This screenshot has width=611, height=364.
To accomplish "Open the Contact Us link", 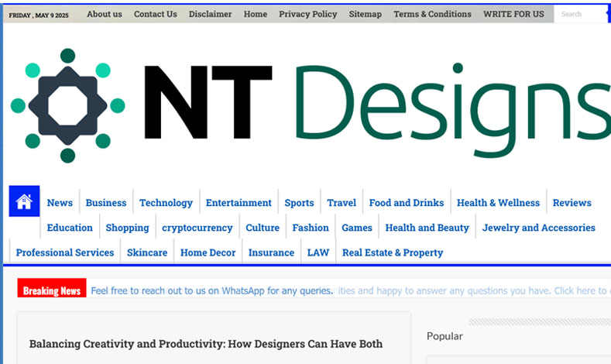I will tap(156, 14).
